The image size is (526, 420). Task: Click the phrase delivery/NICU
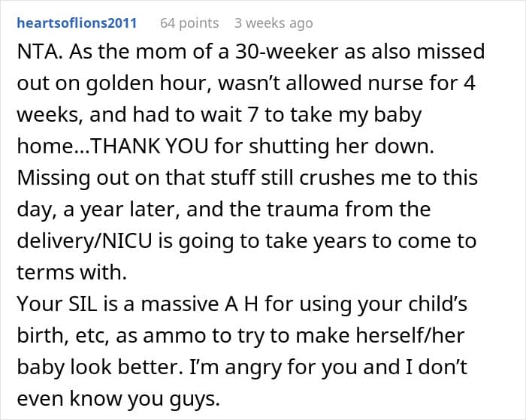point(84,241)
